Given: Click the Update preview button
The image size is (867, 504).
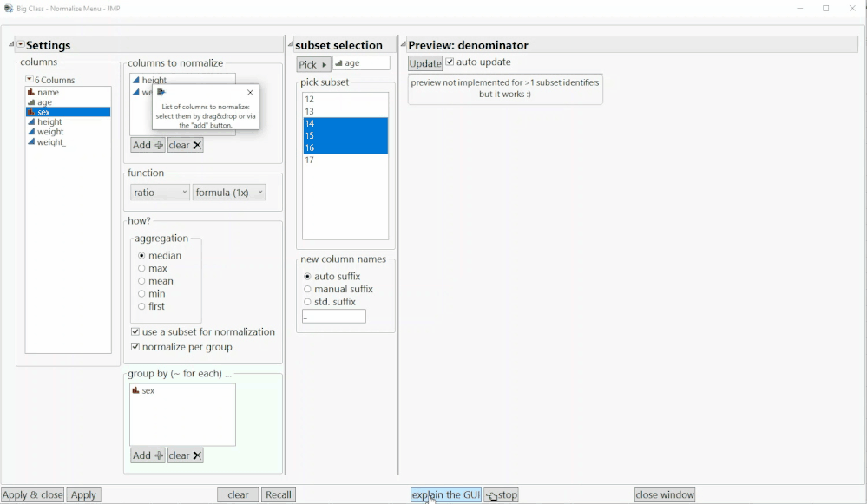Looking at the screenshot, I should (425, 63).
